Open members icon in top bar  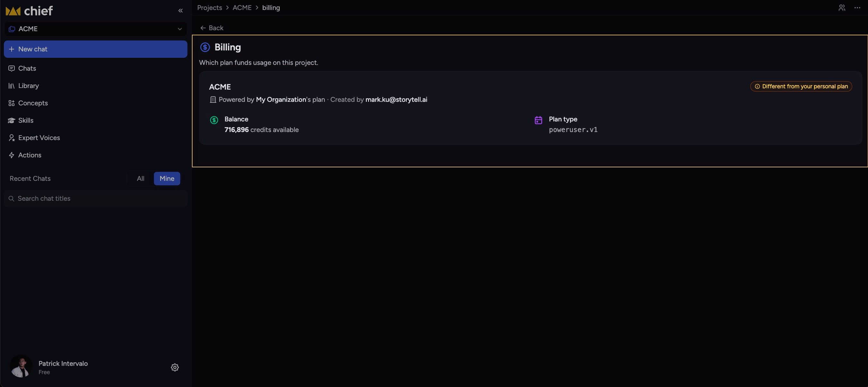point(842,7)
